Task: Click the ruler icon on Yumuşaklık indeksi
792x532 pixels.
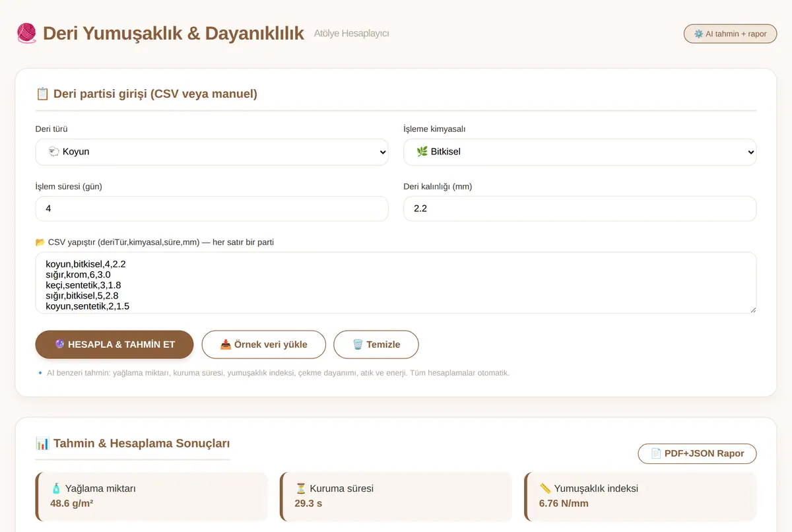Action: [x=545, y=488]
